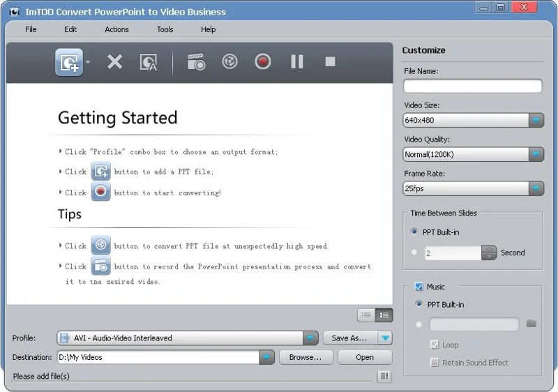Click the record presentation camera icon
The image size is (558, 392).
click(x=196, y=62)
